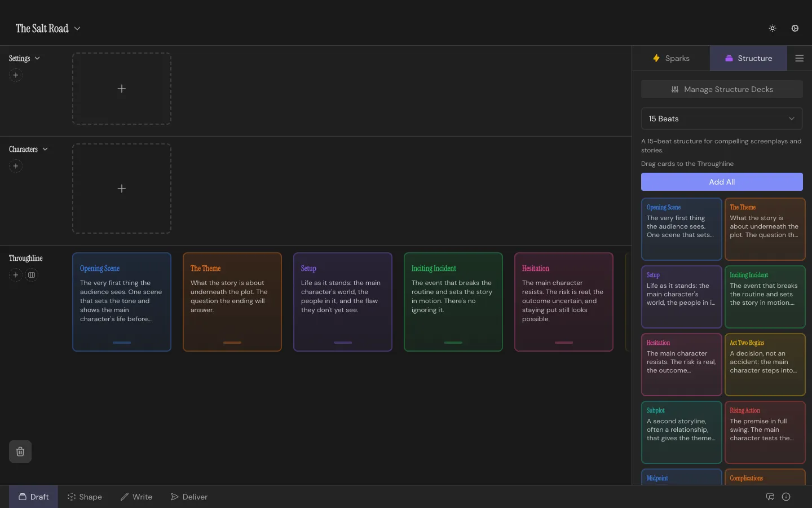
Task: Pick the Complications deck card
Action: click(765, 477)
